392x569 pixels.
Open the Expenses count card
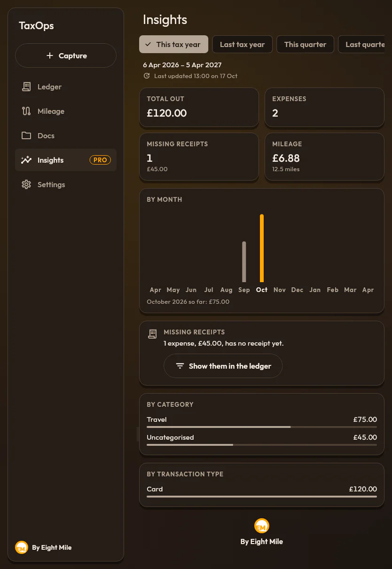pyautogui.click(x=324, y=107)
